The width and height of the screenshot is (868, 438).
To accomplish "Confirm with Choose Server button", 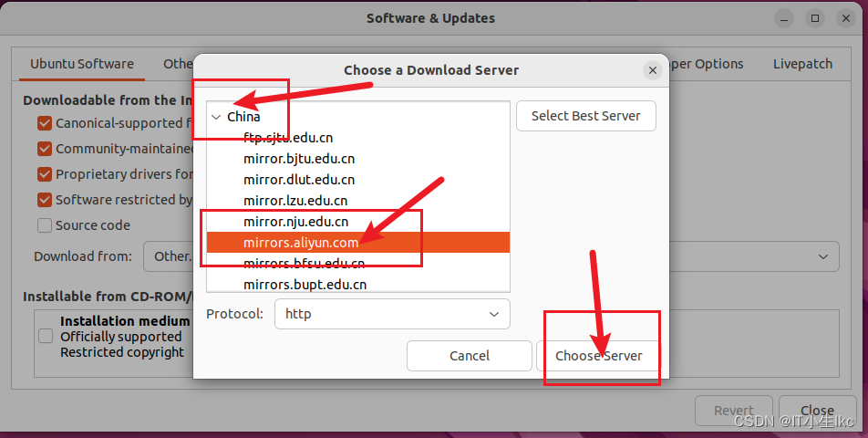I will (598, 356).
